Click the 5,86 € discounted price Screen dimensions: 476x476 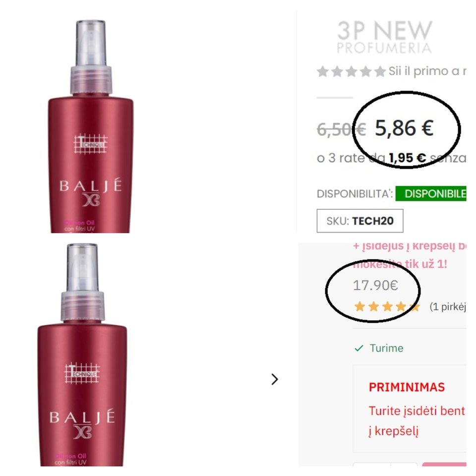click(x=404, y=128)
